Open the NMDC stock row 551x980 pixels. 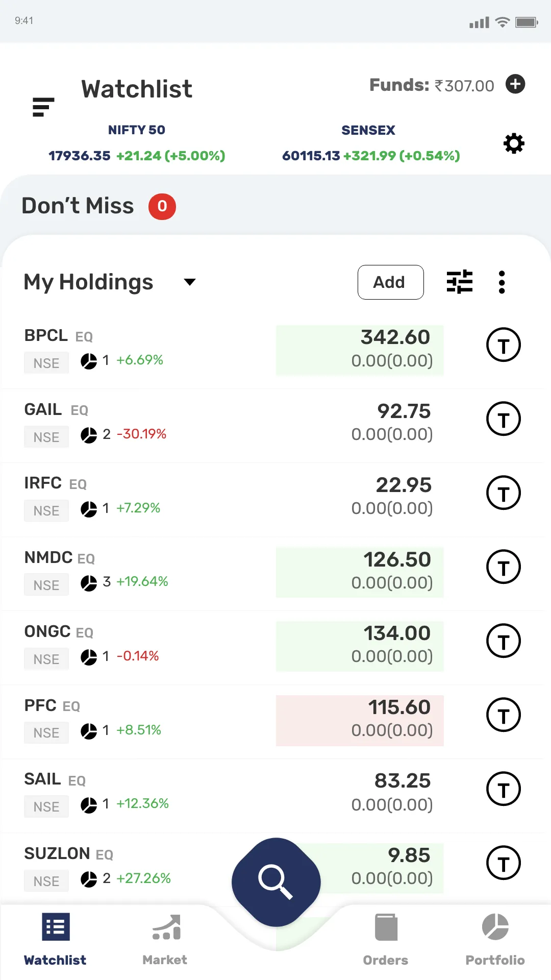tap(153, 572)
